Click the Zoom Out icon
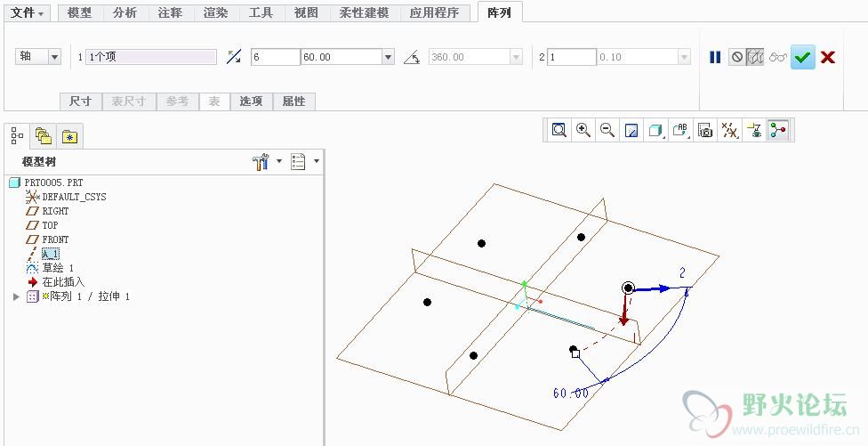This screenshot has width=868, height=446. point(607,130)
